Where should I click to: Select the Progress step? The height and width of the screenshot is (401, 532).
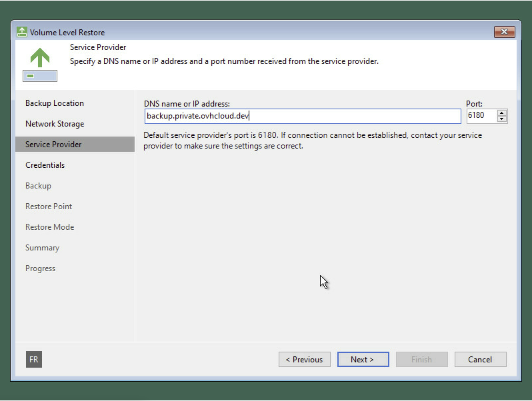click(40, 268)
